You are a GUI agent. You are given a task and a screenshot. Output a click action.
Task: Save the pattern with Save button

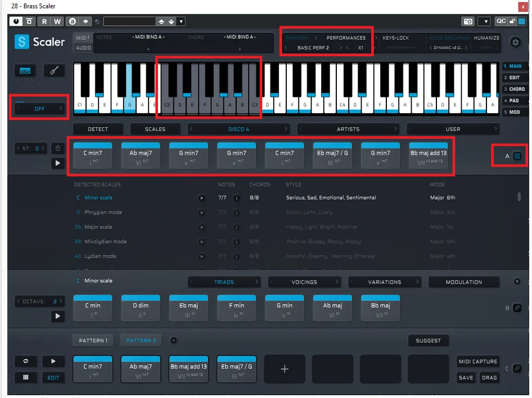(x=466, y=377)
